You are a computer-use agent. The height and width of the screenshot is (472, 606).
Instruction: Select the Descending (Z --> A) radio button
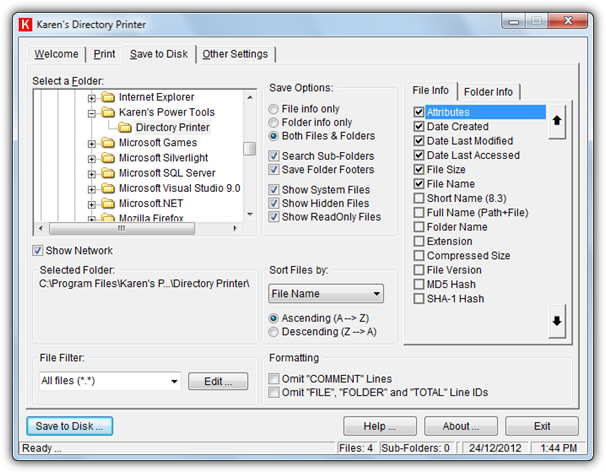point(274,332)
